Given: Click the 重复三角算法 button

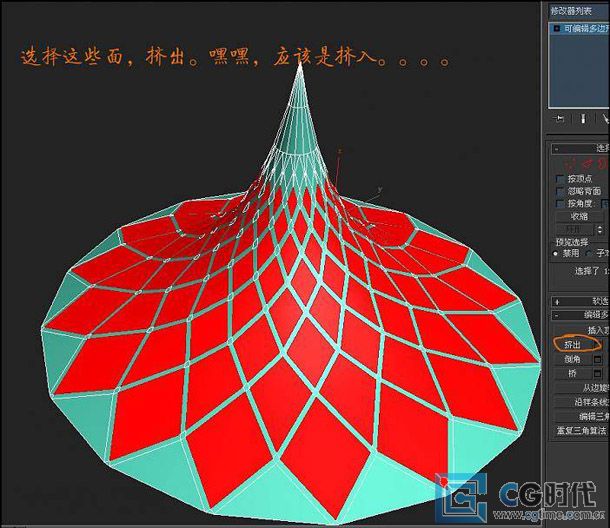Looking at the screenshot, I should tap(581, 431).
